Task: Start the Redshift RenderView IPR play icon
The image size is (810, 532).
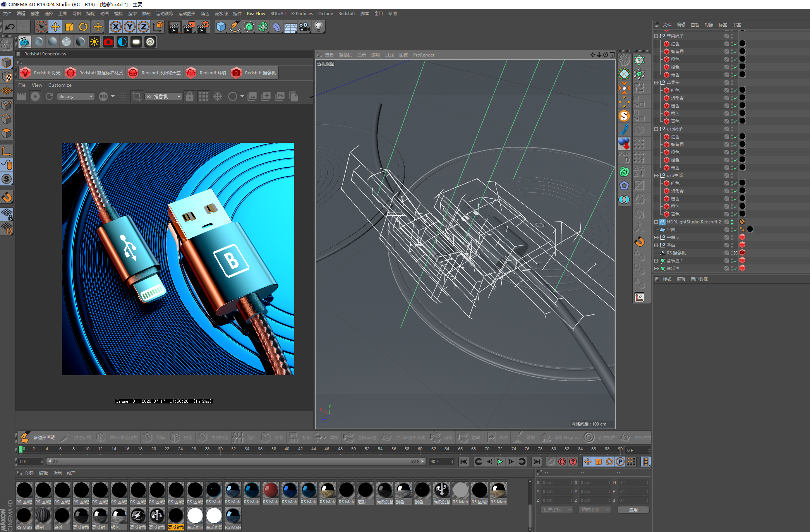Action: click(35, 96)
